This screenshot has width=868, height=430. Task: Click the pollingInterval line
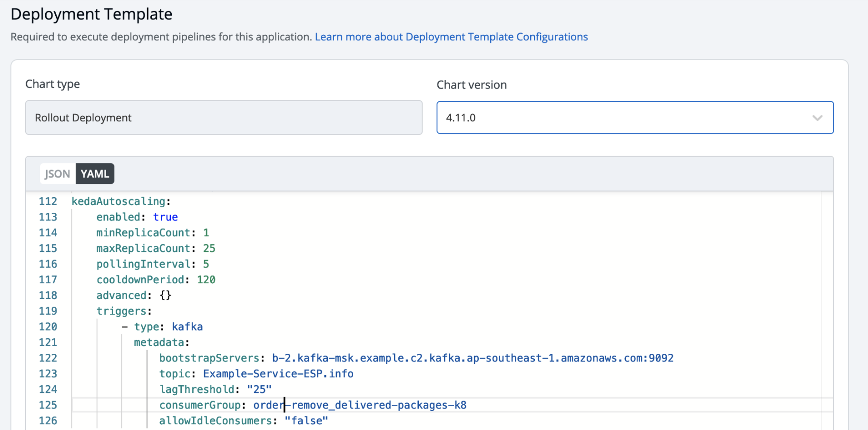pyautogui.click(x=152, y=264)
